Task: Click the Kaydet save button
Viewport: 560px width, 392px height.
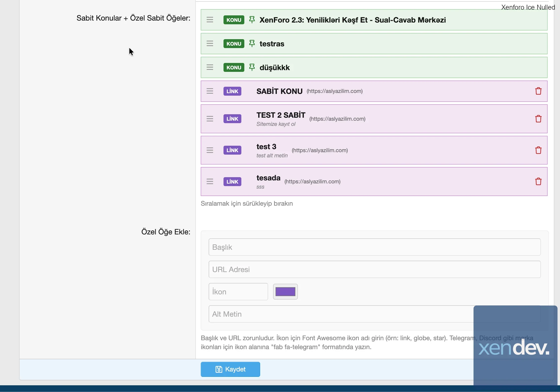Action: coord(230,369)
